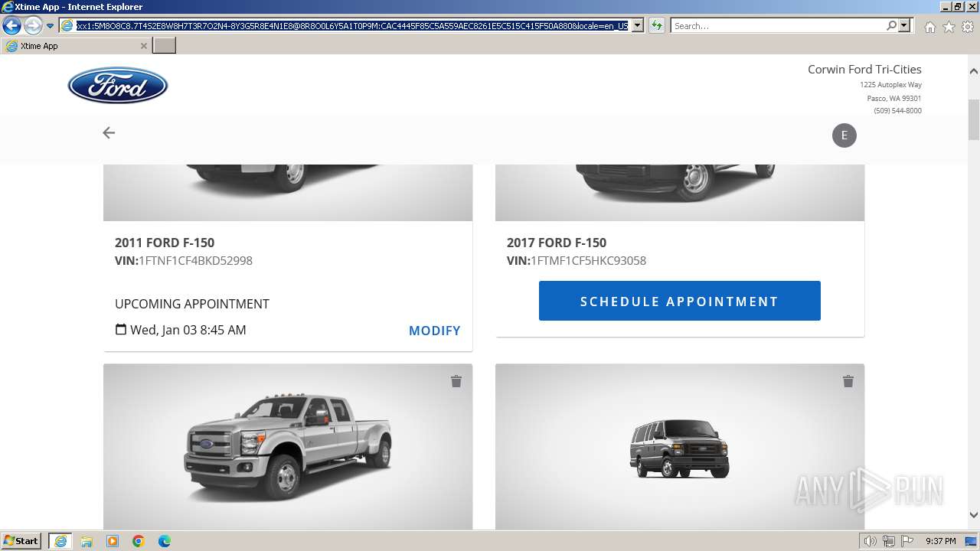Select the Xtime App tab
980x551 pixels.
coord(77,46)
